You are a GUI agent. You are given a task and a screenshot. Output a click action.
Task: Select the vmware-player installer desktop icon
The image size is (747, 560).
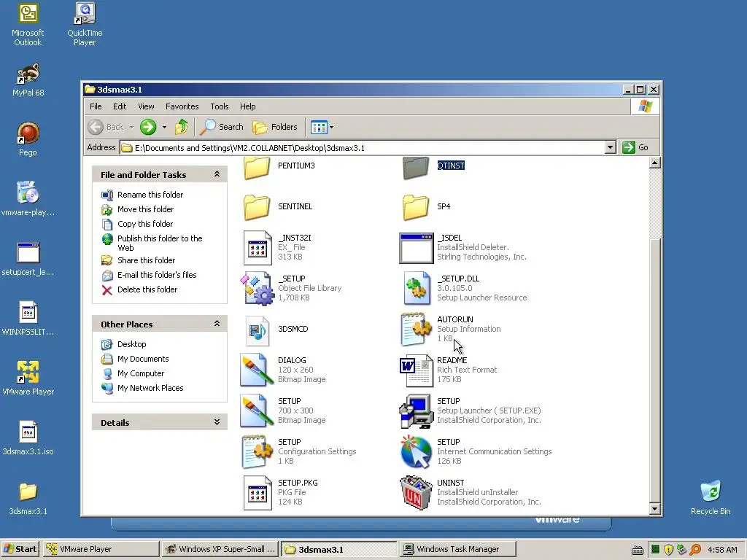point(28,198)
